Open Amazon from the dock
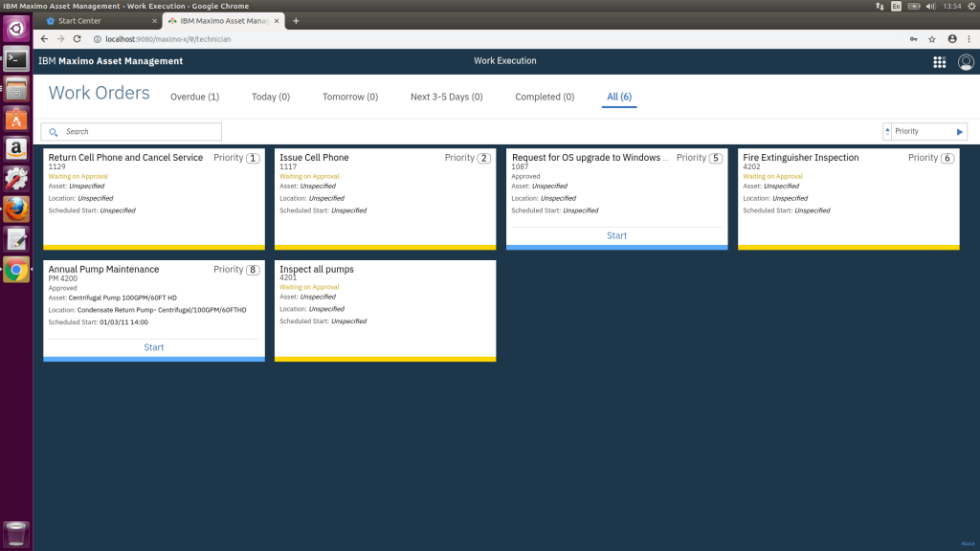980x551 pixels. [x=16, y=149]
